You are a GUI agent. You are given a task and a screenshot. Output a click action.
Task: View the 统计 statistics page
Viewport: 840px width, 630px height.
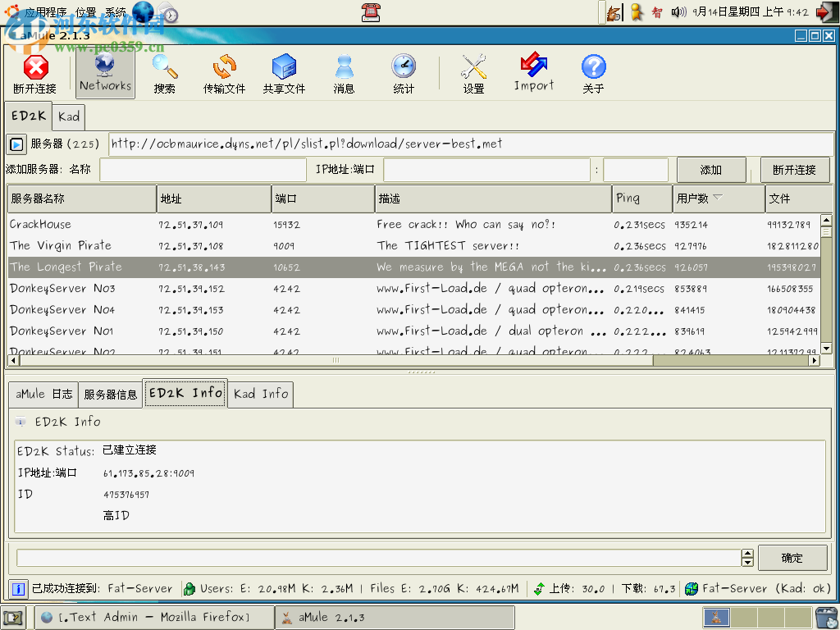tap(403, 74)
